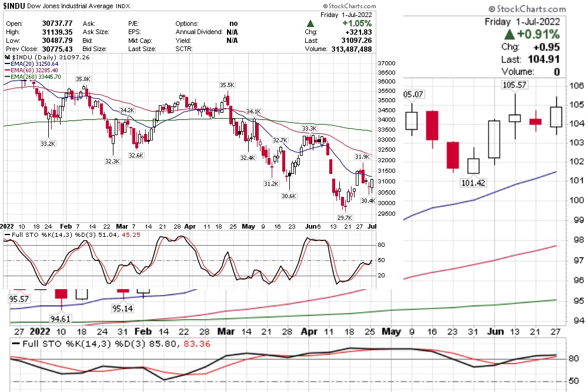This screenshot has height=392, width=588.
Task: Click the 35.8K peak label
Action: (83, 79)
